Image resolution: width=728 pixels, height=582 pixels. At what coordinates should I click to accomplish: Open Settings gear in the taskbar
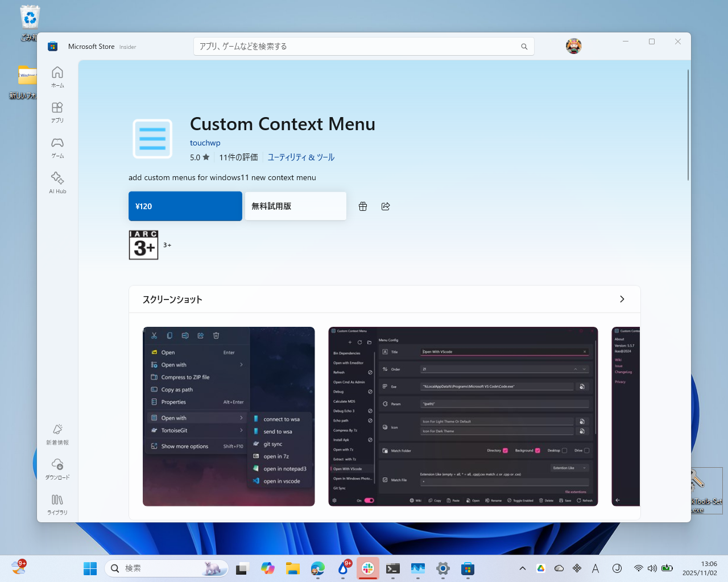[443, 568]
